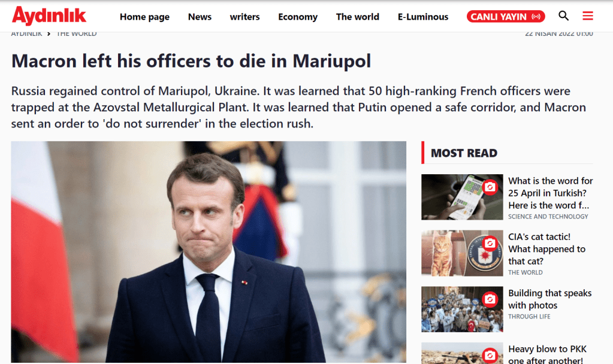The height and width of the screenshot is (364, 613).
Task: Click camera badge on phone word thumbnail
Action: click(490, 187)
